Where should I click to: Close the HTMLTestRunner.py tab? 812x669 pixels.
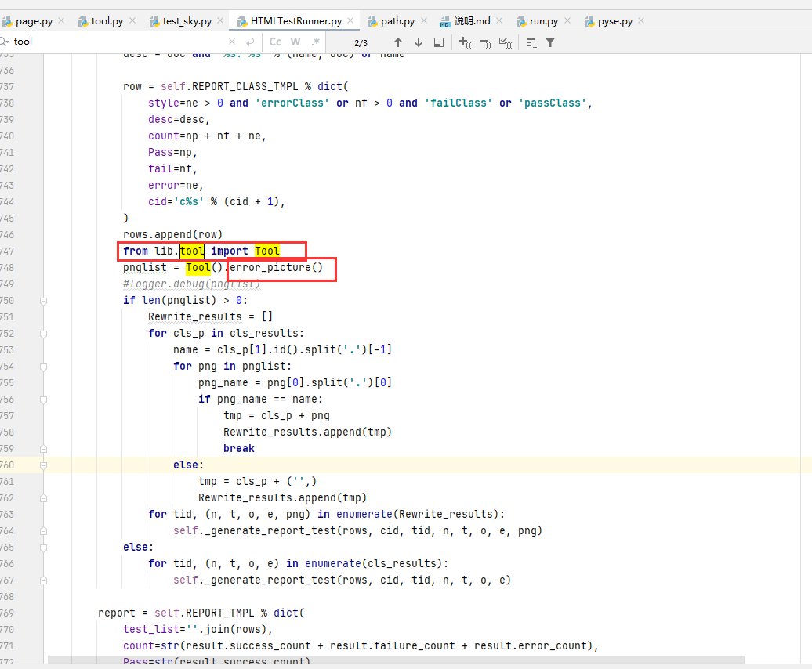click(x=350, y=20)
